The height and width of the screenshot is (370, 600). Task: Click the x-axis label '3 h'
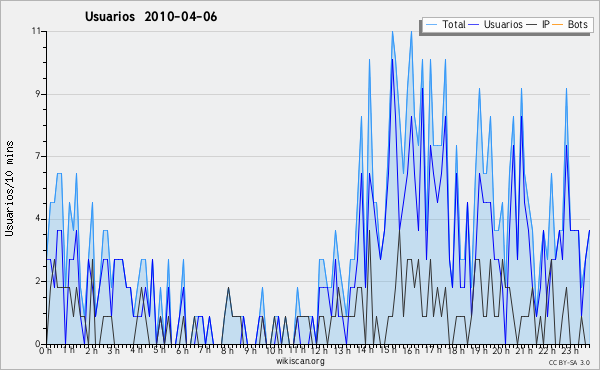coord(113,350)
